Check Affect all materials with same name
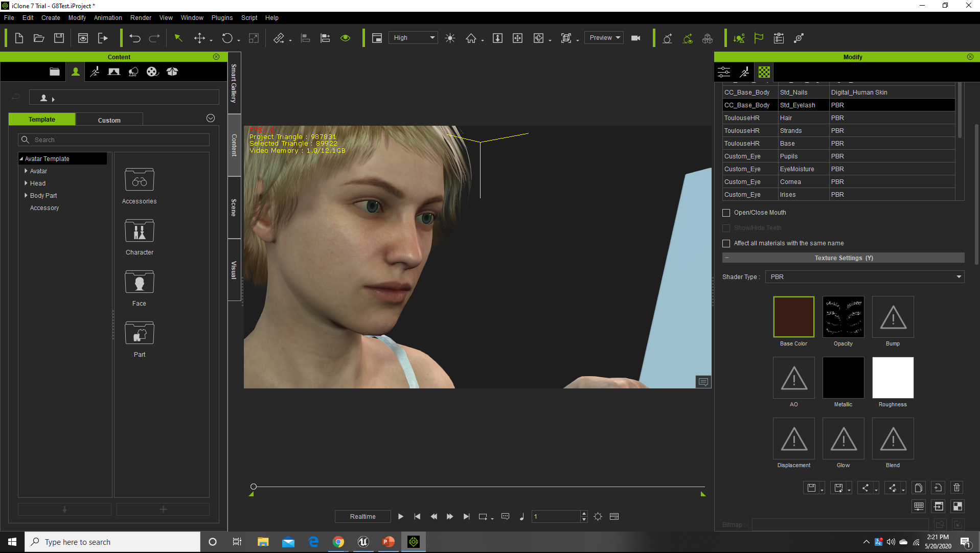Viewport: 980px width, 553px height. [726, 243]
